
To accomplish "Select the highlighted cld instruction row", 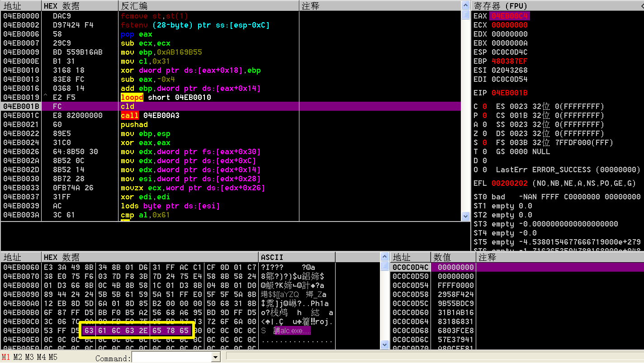I will coord(231,106).
